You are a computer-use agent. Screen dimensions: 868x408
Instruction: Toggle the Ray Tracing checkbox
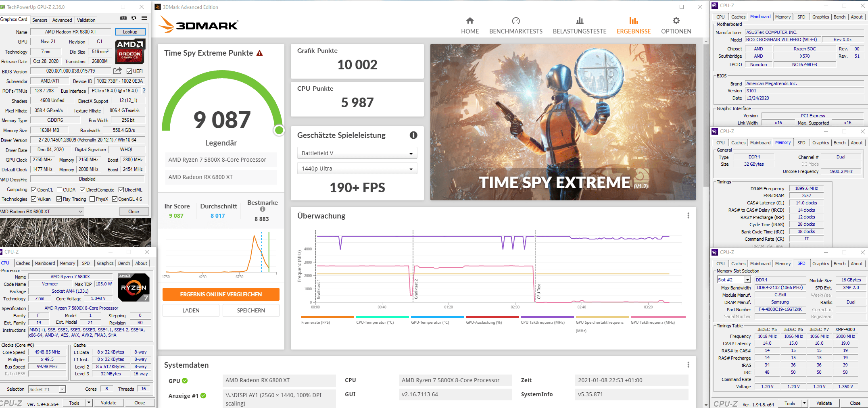59,199
